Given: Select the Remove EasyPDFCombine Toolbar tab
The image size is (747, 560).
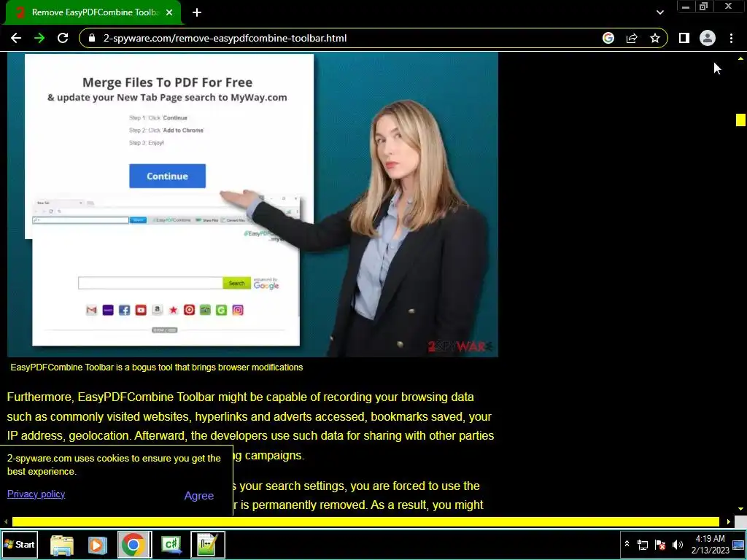Looking at the screenshot, I should point(93,12).
